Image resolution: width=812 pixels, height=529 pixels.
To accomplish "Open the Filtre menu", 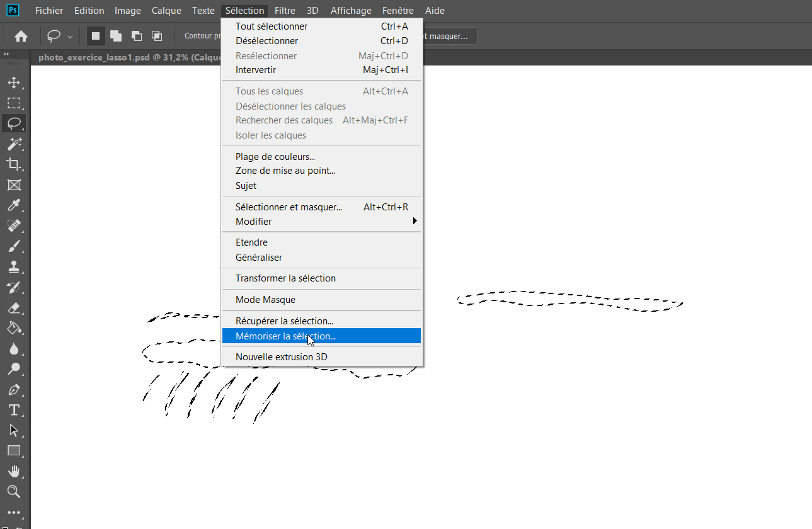I will (x=285, y=11).
